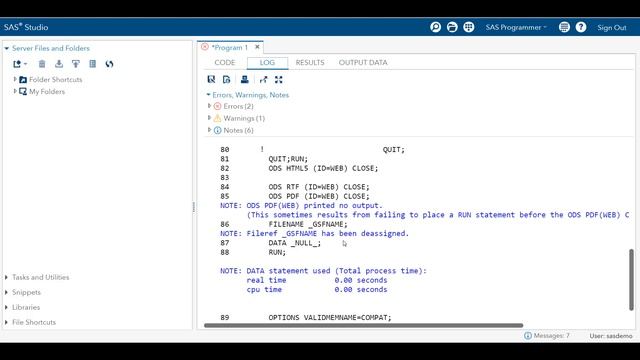Switch to the OUTPUT DATA tab
This screenshot has height=360, width=640.
(363, 62)
